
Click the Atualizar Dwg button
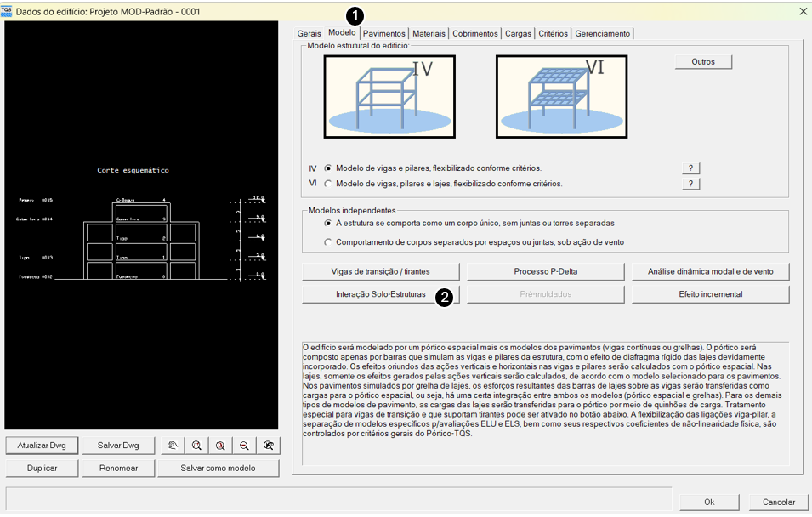[42, 446]
